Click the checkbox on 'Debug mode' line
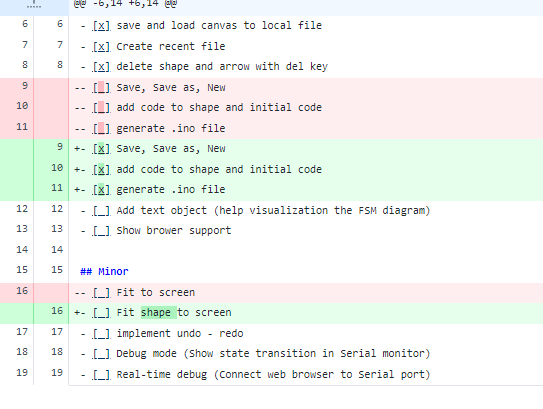The height and width of the screenshot is (409, 543). click(x=101, y=354)
